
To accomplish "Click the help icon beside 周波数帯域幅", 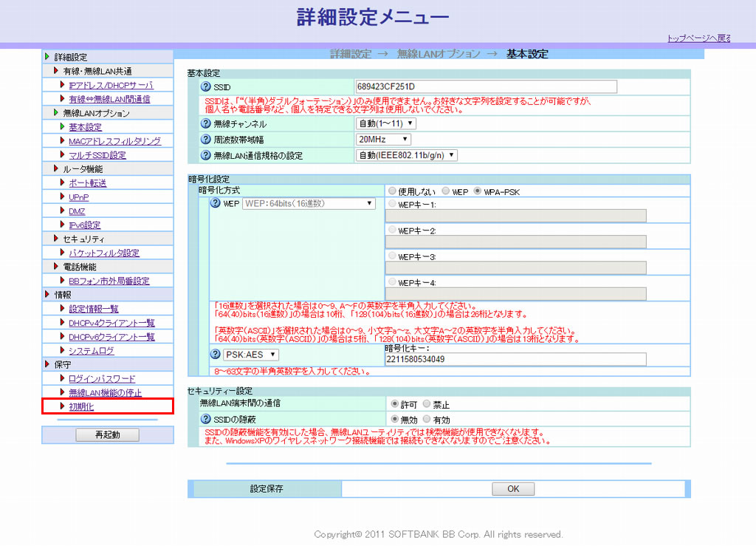I will click(207, 139).
